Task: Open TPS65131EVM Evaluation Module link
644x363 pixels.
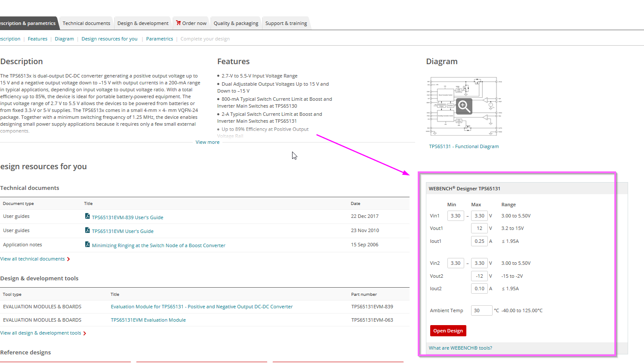Action: (x=148, y=320)
